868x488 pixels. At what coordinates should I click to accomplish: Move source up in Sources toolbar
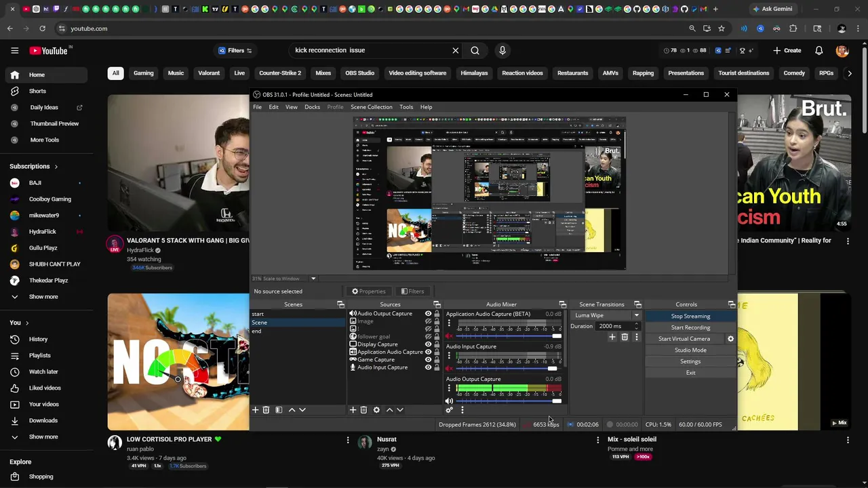389,410
